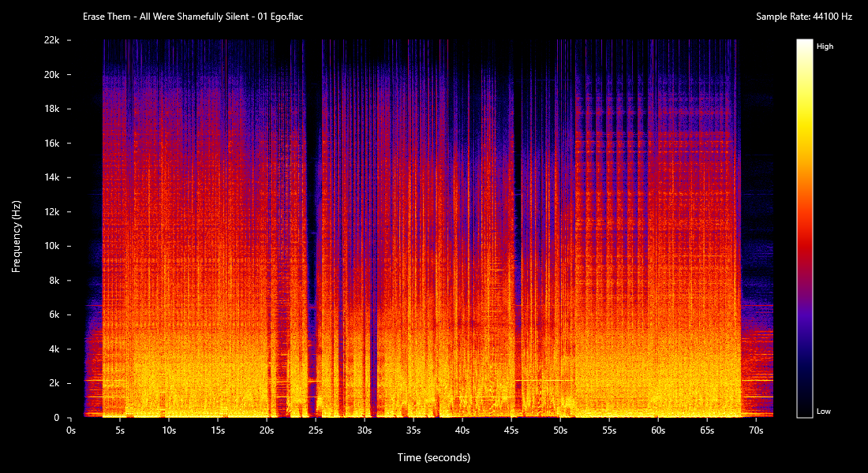Select the 60s time tick label

pyautogui.click(x=658, y=431)
